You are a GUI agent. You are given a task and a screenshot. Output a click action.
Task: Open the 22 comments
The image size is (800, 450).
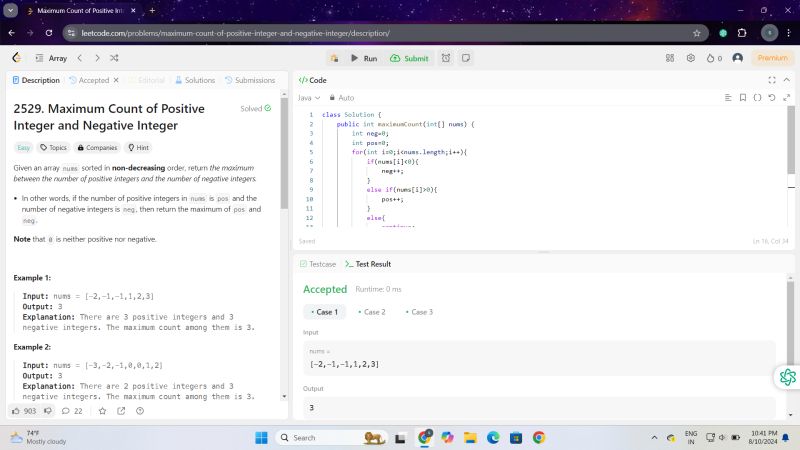click(x=72, y=411)
